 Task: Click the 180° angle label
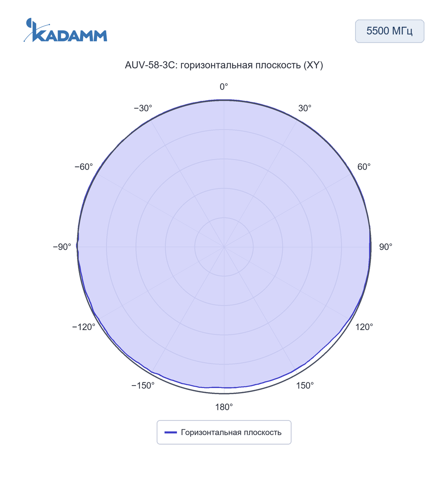224,407
